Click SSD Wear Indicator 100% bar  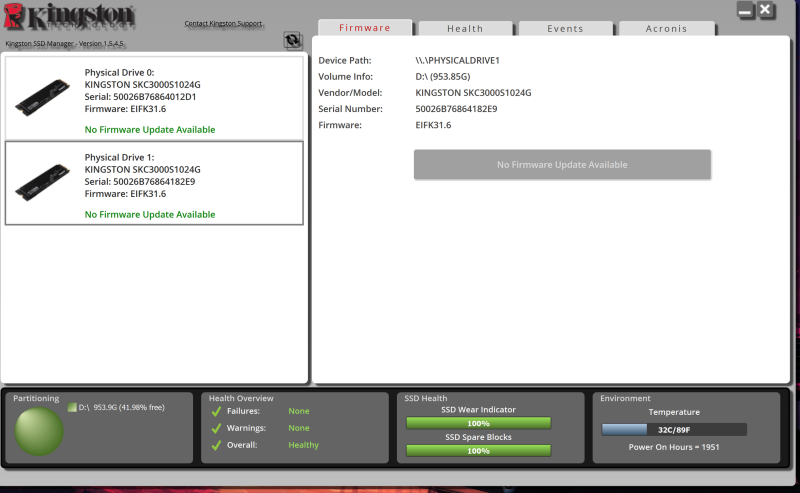(x=479, y=423)
